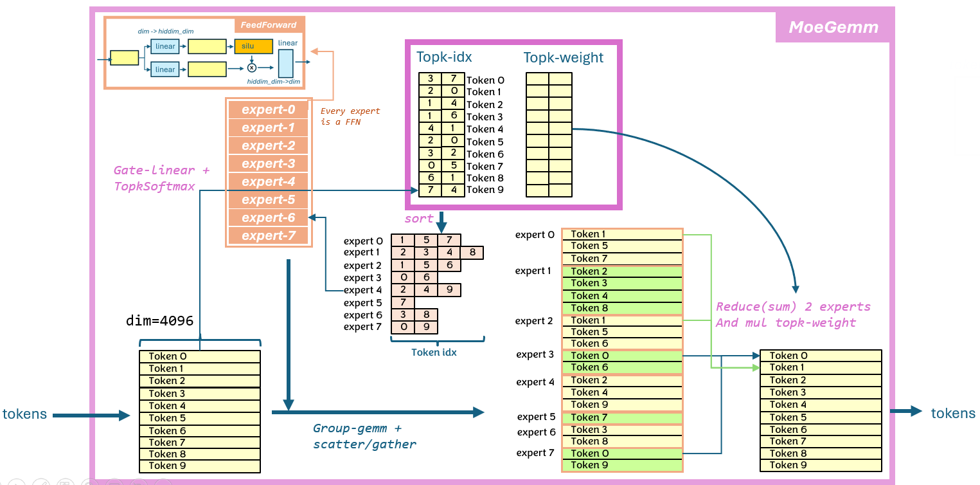Click the expert-7 block
The height and width of the screenshot is (485, 980).
(x=268, y=236)
